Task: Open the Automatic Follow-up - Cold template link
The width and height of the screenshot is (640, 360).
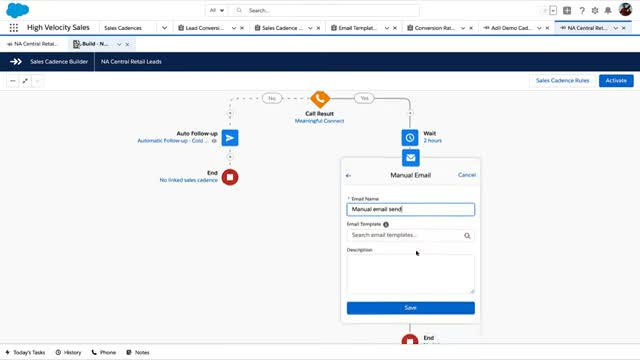Action: click(173, 141)
